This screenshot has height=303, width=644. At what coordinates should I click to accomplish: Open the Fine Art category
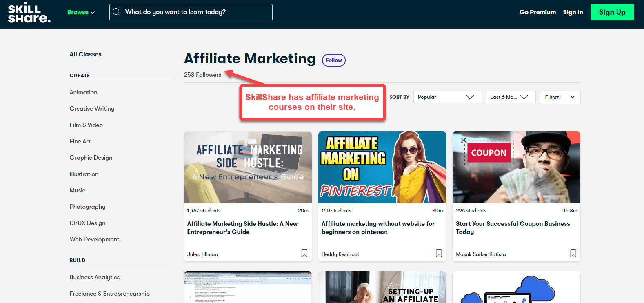click(80, 141)
